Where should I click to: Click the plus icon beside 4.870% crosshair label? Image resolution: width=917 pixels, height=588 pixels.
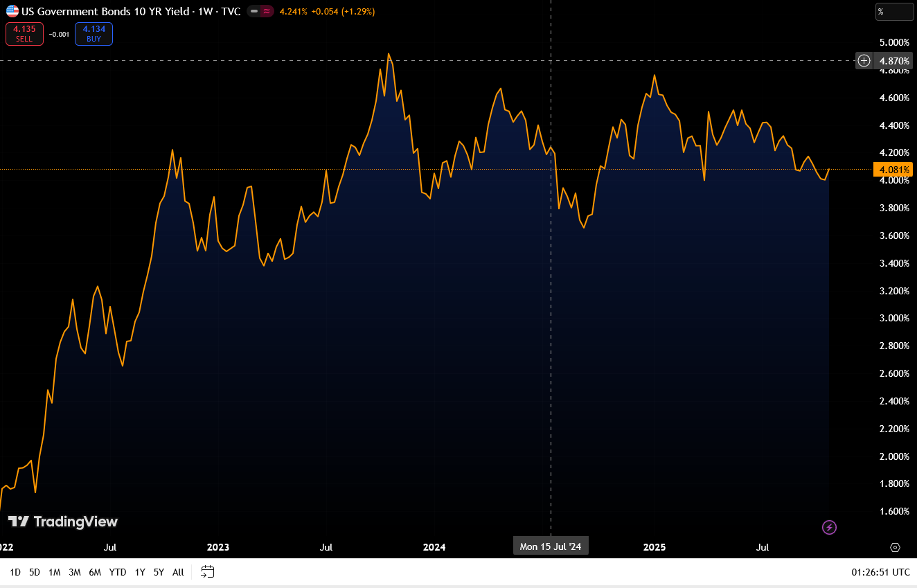pos(864,60)
